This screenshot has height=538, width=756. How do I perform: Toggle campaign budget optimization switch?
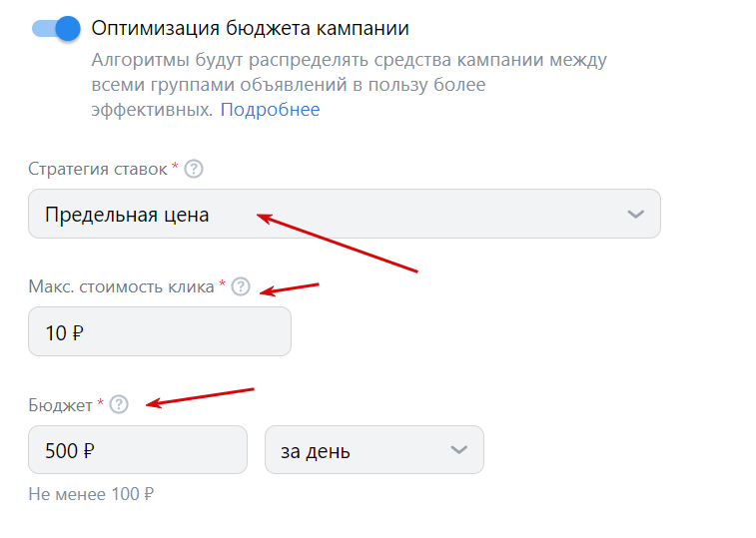[x=56, y=28]
